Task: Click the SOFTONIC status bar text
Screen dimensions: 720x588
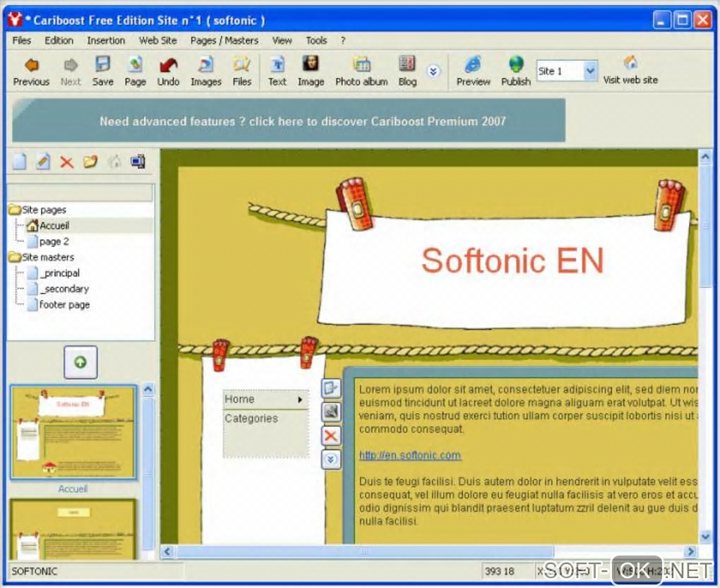Action: [x=35, y=572]
